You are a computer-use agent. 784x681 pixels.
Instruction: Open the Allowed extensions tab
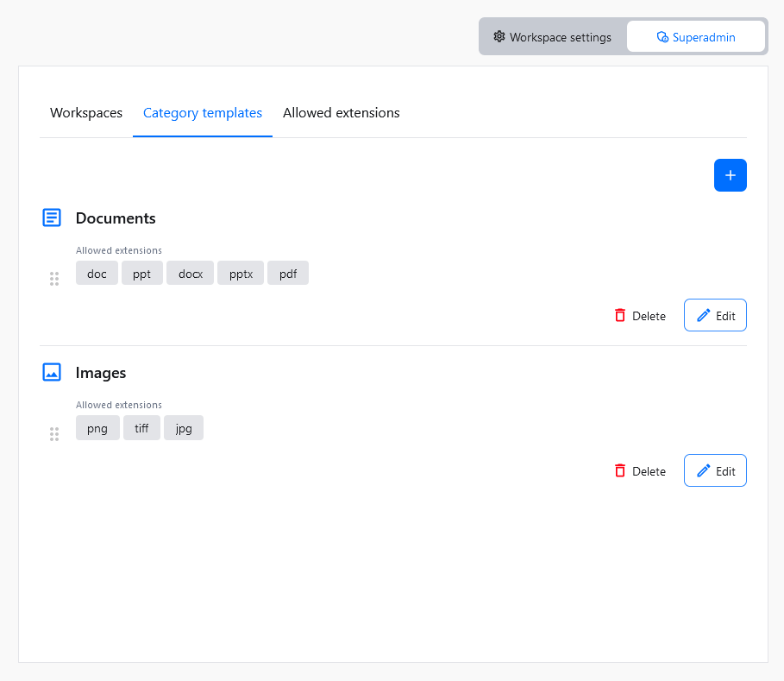[341, 113]
